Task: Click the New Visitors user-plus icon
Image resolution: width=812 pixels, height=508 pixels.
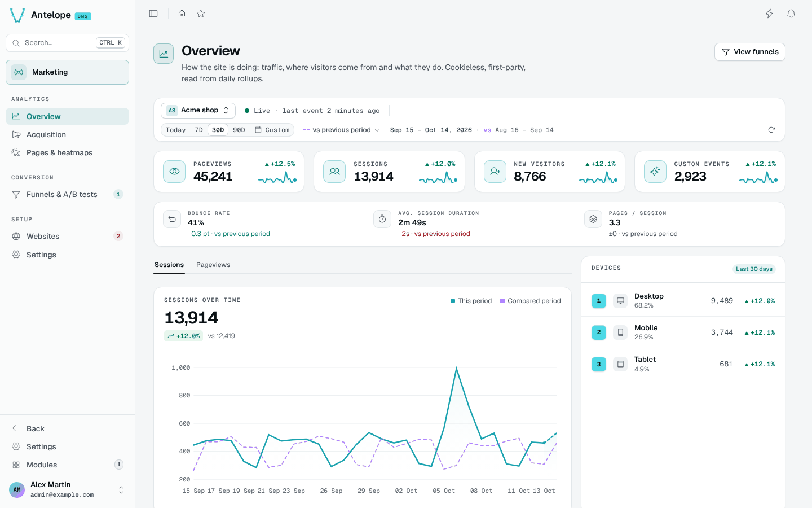Action: pos(495,172)
